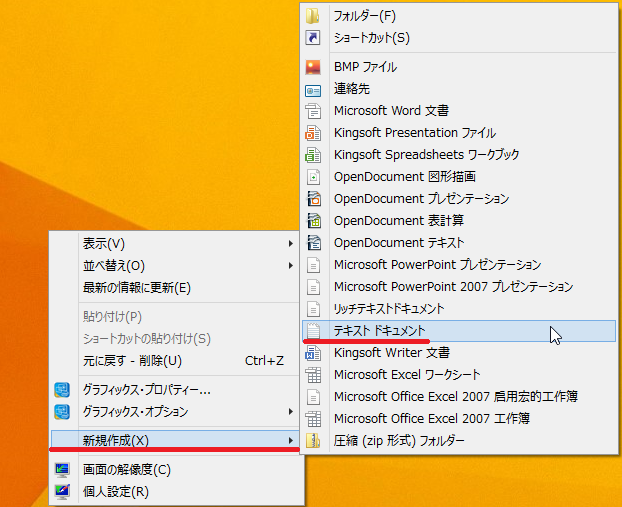Click the リッチテキストドキュメント file icon
The height and width of the screenshot is (507, 622).
click(x=313, y=309)
